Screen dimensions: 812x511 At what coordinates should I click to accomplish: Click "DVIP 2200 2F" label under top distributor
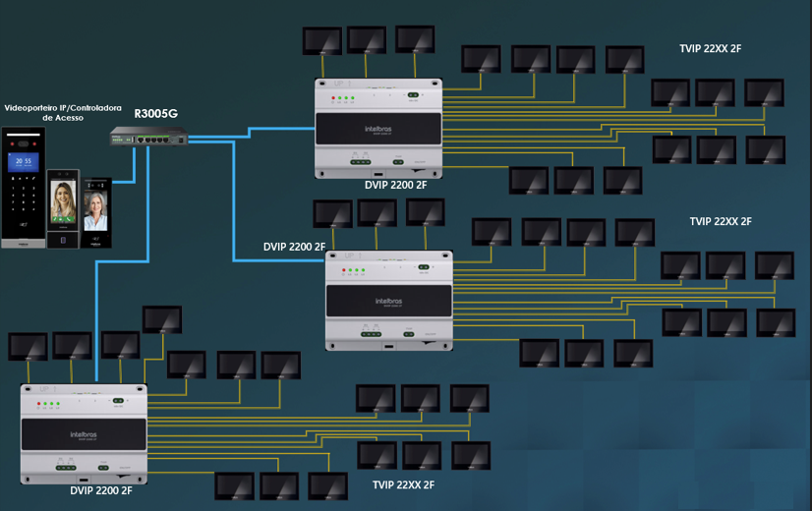coord(395,185)
